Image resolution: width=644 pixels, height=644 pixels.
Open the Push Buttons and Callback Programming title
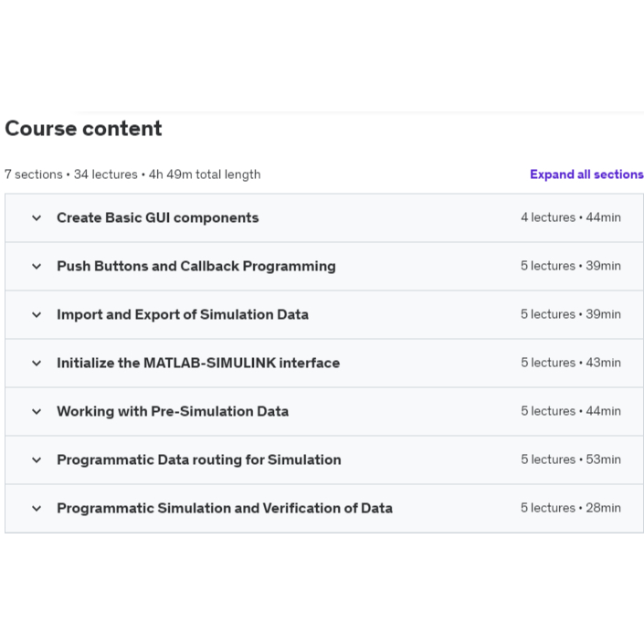[x=195, y=267]
